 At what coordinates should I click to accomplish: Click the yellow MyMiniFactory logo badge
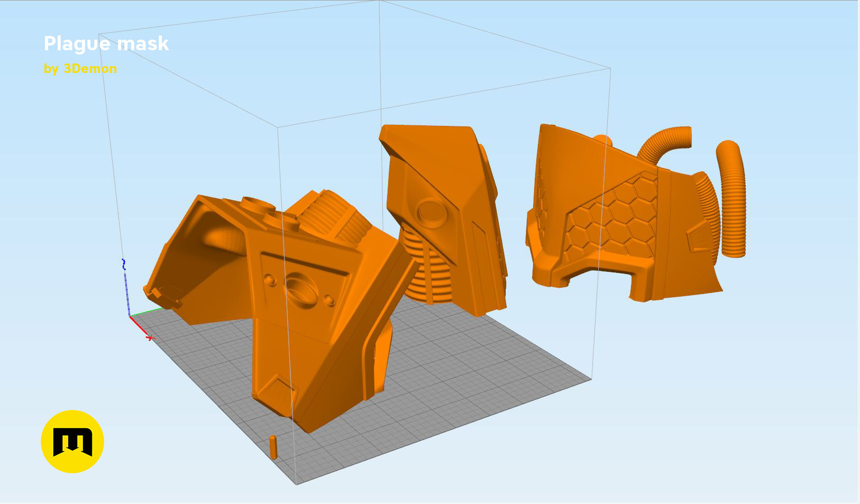pos(72,441)
